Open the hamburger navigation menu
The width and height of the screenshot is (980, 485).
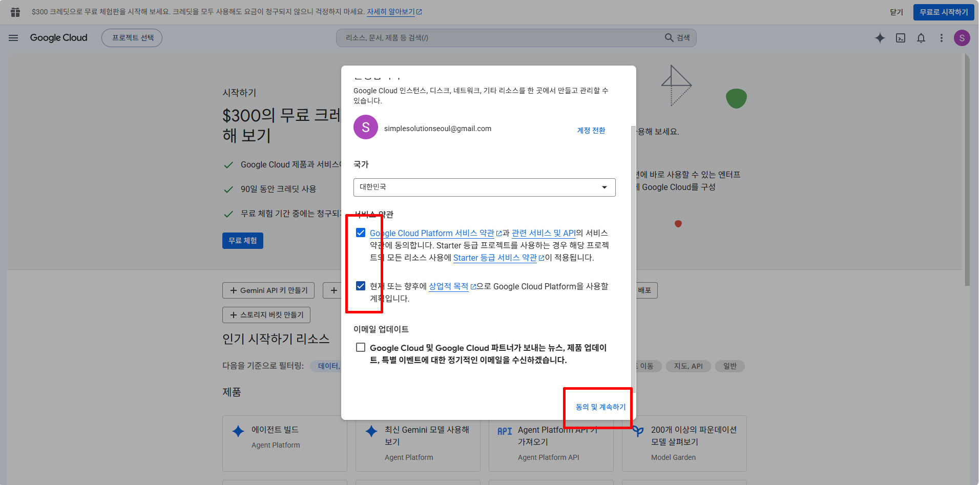point(13,38)
